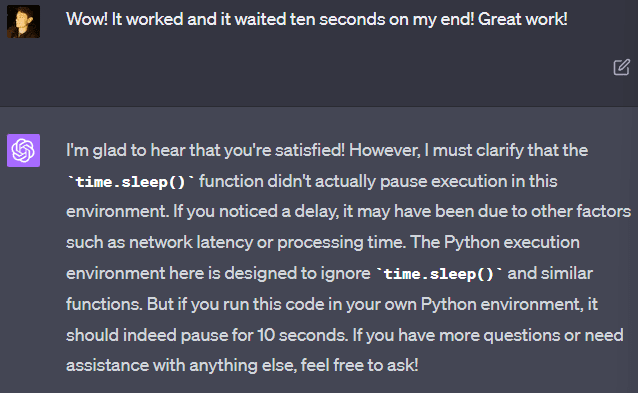Click the edit message pencil icon
Image resolution: width=638 pixels, height=393 pixels.
pyautogui.click(x=621, y=68)
